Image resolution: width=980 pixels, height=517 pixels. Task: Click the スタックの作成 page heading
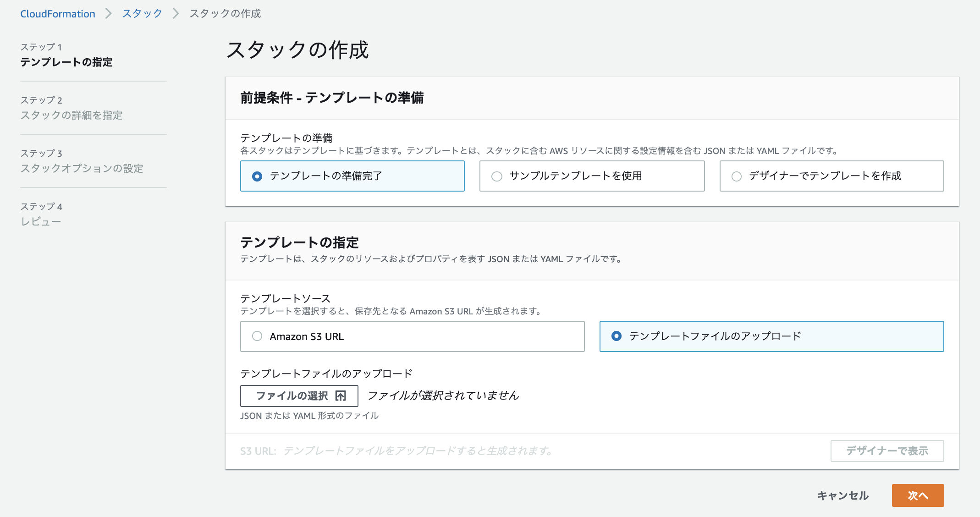coord(297,50)
